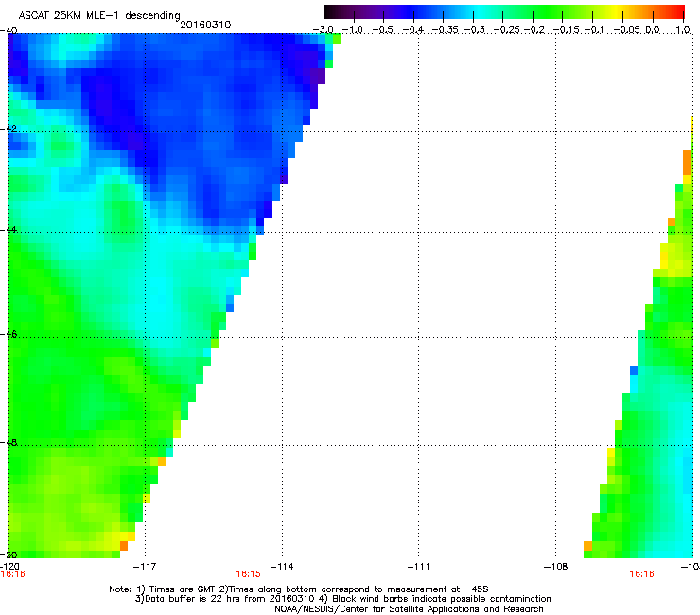Click the color scale label -1.0
This screenshot has width=700, height=615.
352,30
